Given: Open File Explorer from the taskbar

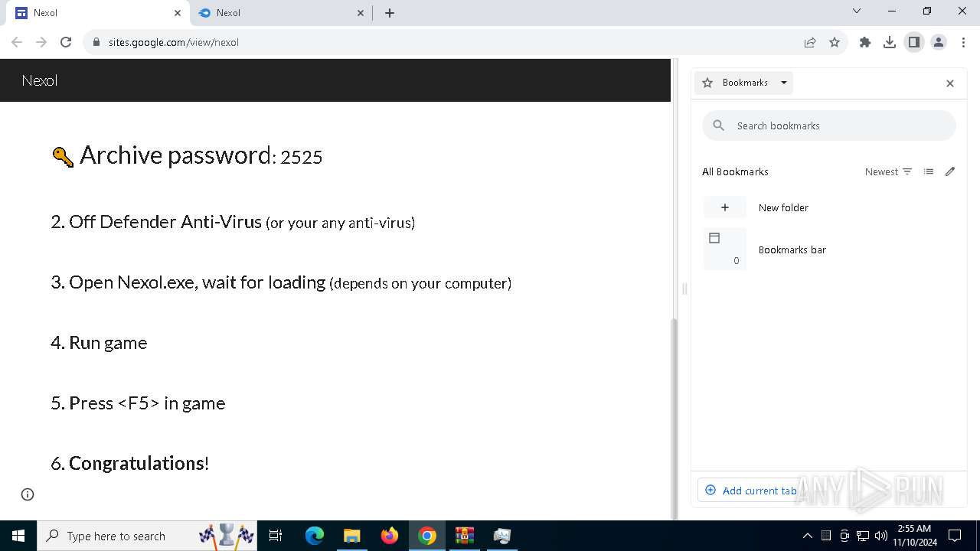Looking at the screenshot, I should coord(352,536).
